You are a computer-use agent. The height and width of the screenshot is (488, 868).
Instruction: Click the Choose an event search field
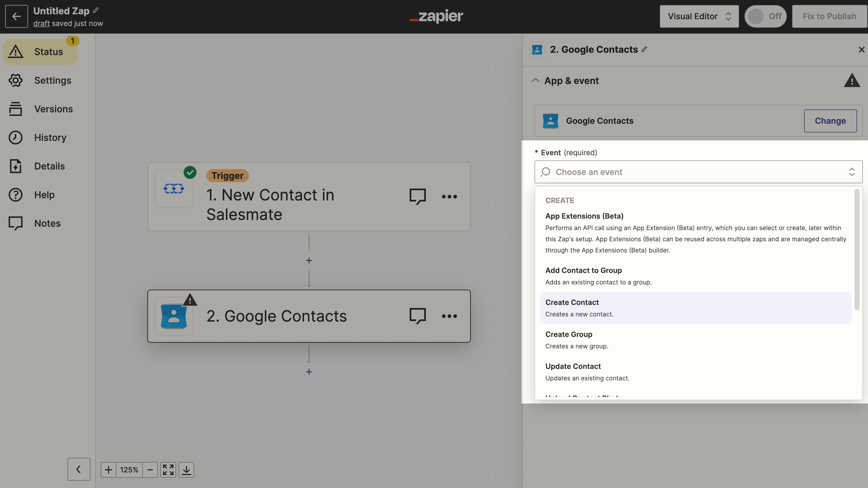(698, 172)
